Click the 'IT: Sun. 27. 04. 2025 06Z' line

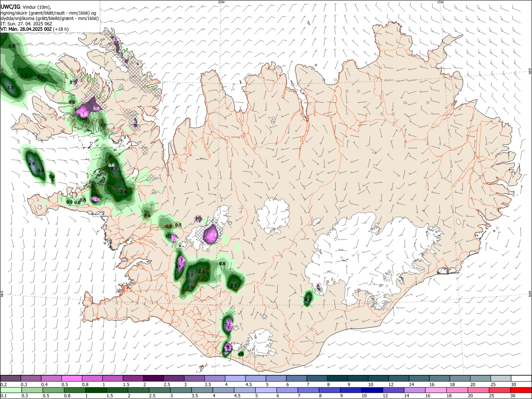click(26, 24)
